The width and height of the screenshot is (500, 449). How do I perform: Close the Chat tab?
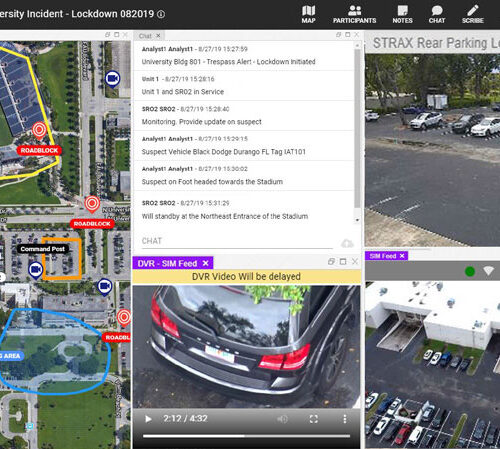[158, 36]
